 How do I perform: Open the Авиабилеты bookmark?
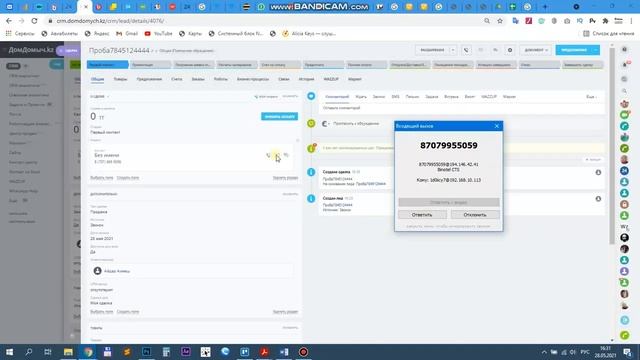(59, 34)
